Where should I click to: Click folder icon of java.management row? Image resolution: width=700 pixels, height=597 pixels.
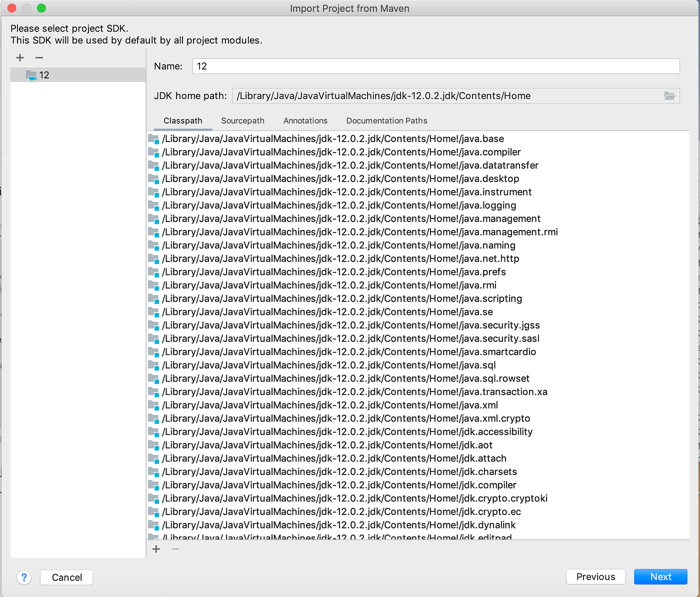click(x=153, y=218)
